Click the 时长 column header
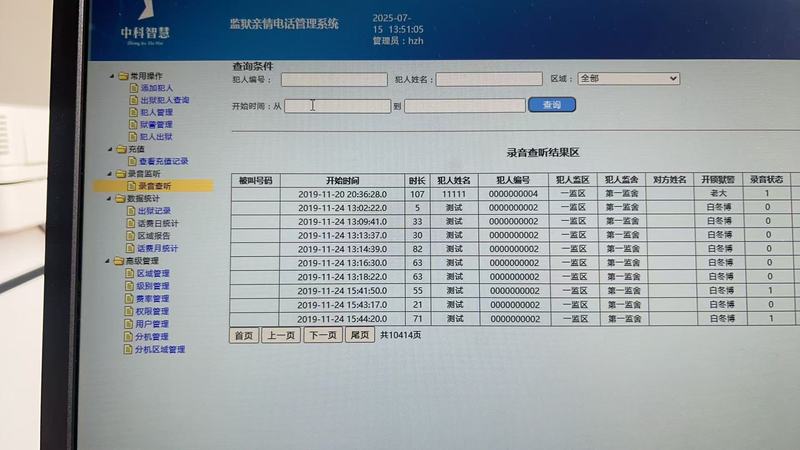Screen dimensions: 800x450 click(x=417, y=181)
